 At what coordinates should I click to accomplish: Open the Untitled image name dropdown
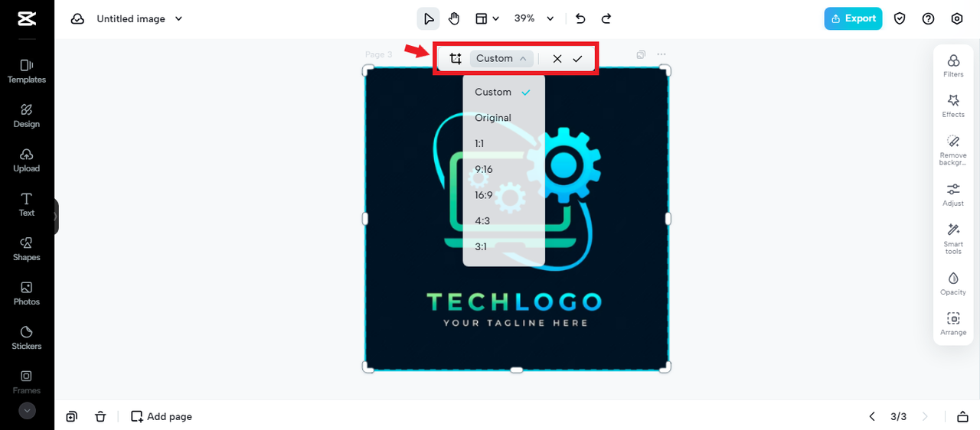(139, 18)
